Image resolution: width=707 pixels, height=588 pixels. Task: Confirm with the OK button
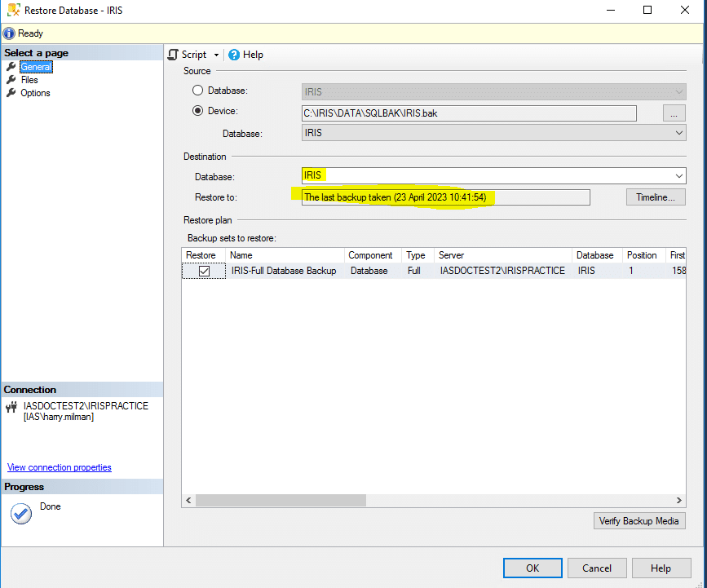[x=532, y=568]
